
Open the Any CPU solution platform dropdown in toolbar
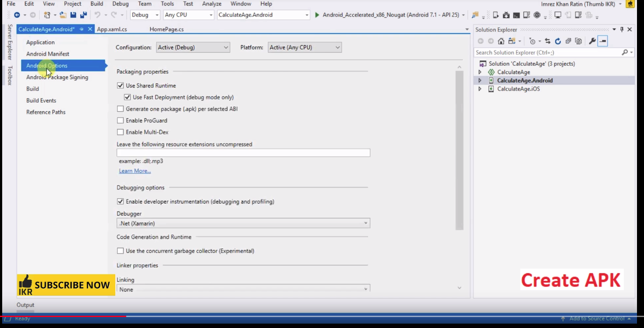point(188,15)
